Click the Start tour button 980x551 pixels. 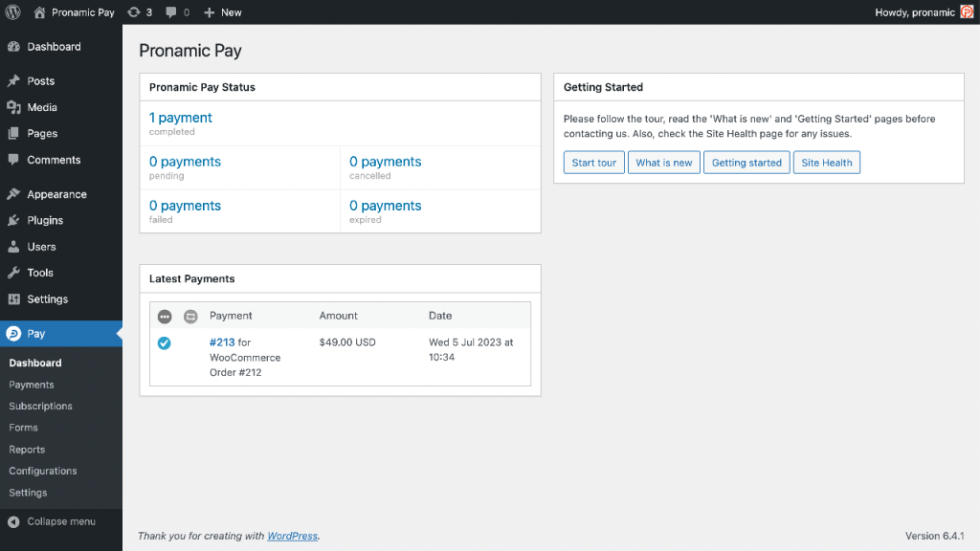click(x=593, y=163)
